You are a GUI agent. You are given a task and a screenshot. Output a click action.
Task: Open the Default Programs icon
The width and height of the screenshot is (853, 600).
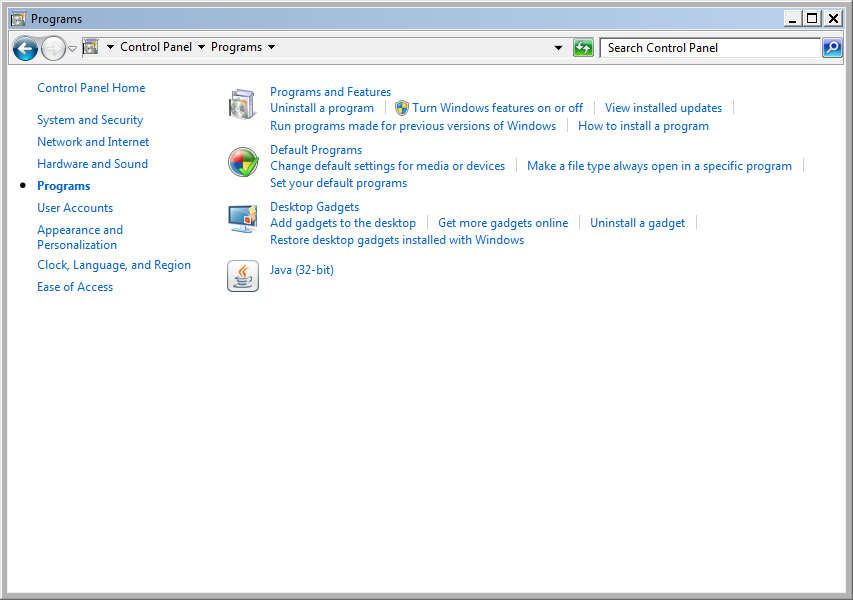point(242,162)
